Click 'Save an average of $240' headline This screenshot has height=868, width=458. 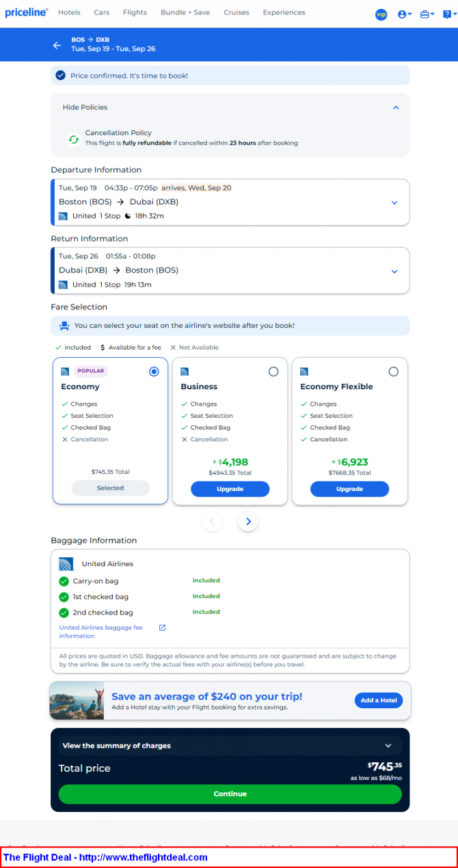(206, 697)
